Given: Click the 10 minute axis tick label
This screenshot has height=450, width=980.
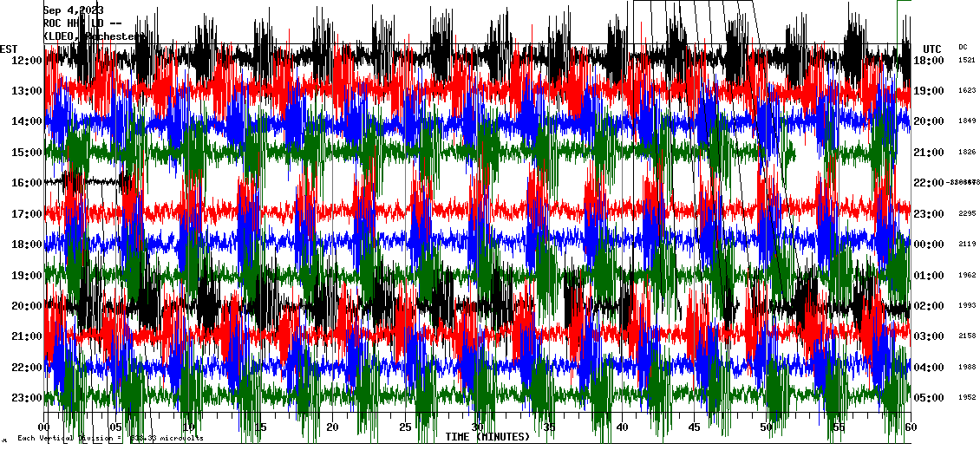Looking at the screenshot, I should click(x=188, y=427).
